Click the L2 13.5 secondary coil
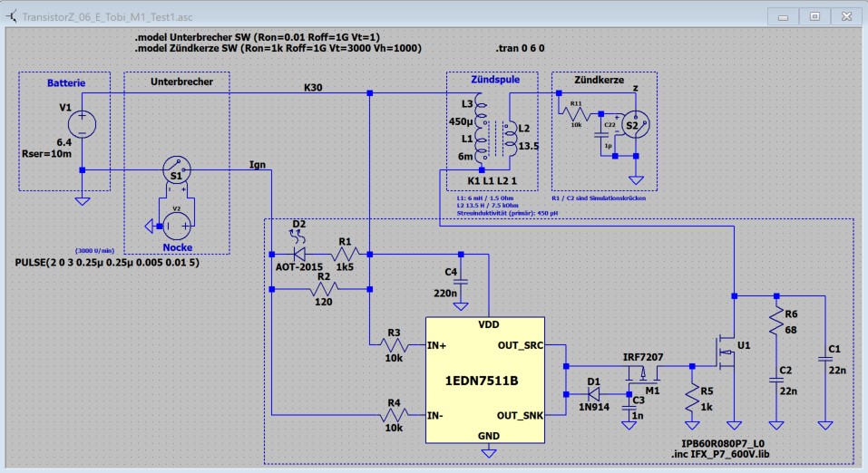 click(510, 136)
